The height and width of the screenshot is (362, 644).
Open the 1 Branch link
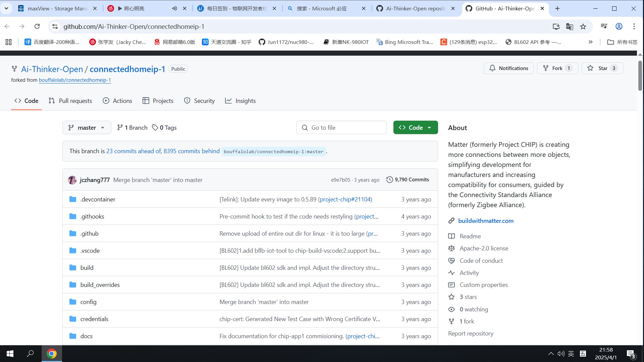click(132, 127)
